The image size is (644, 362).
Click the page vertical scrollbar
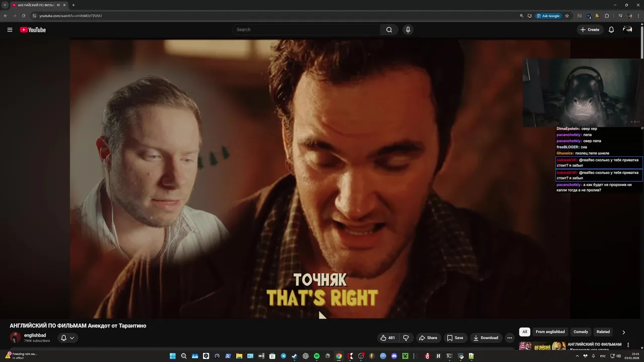[642, 42]
